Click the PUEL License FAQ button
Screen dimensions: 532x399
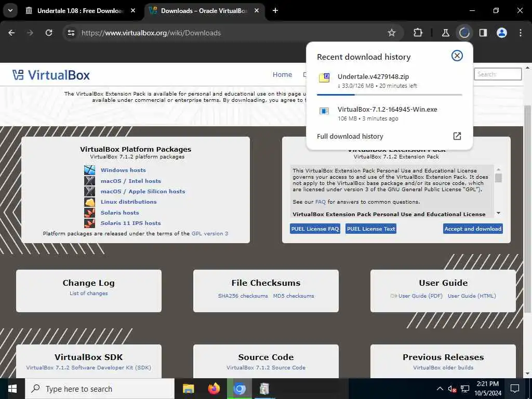pyautogui.click(x=315, y=229)
